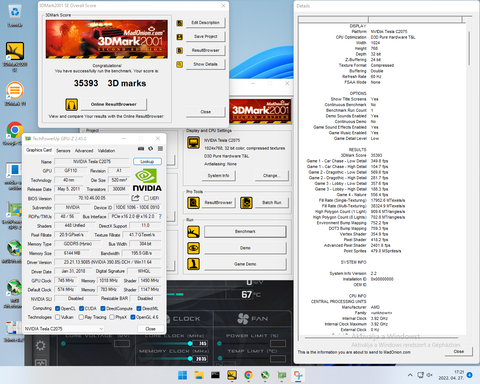This screenshot has height=384, width=480.
Task: Open File Explorer from the taskbar
Action: (199, 375)
